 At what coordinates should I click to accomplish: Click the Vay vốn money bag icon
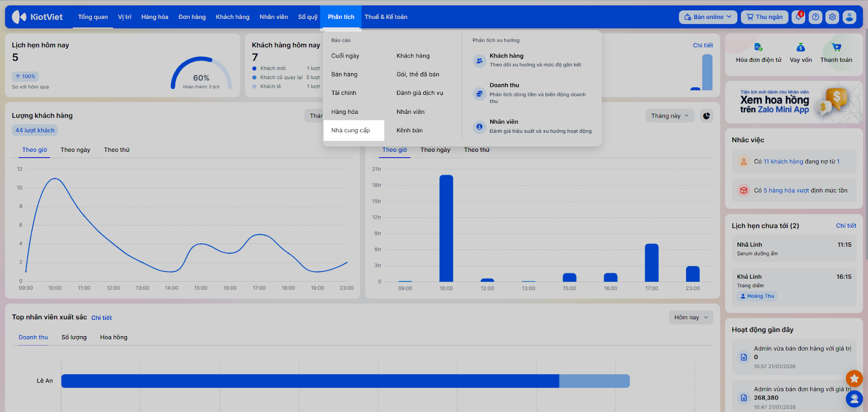click(x=801, y=48)
